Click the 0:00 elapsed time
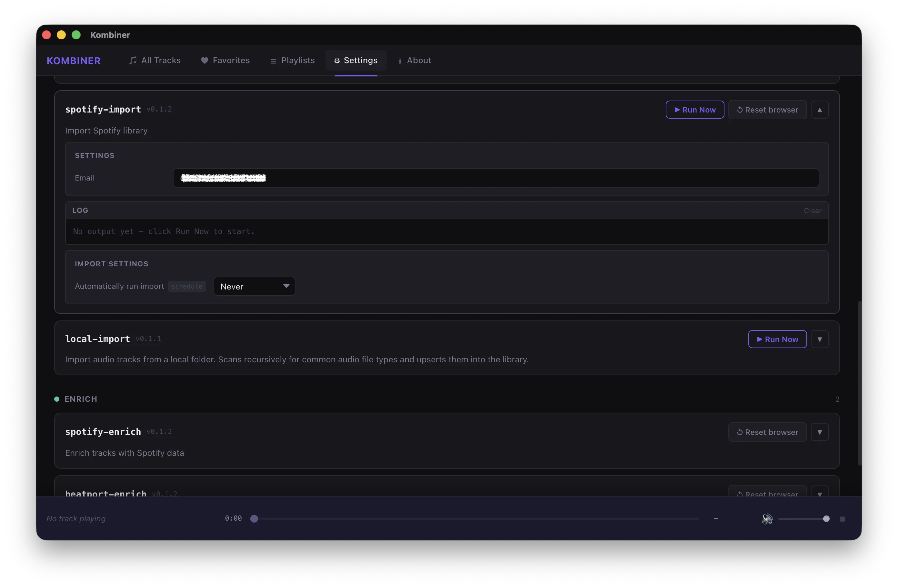This screenshot has height=588, width=898. pos(233,518)
